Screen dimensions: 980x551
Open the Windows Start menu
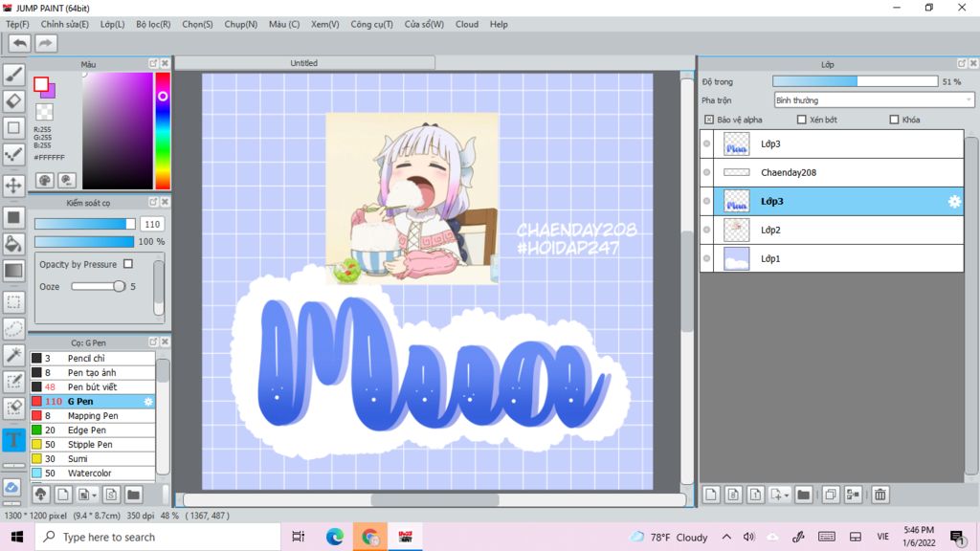click(17, 537)
